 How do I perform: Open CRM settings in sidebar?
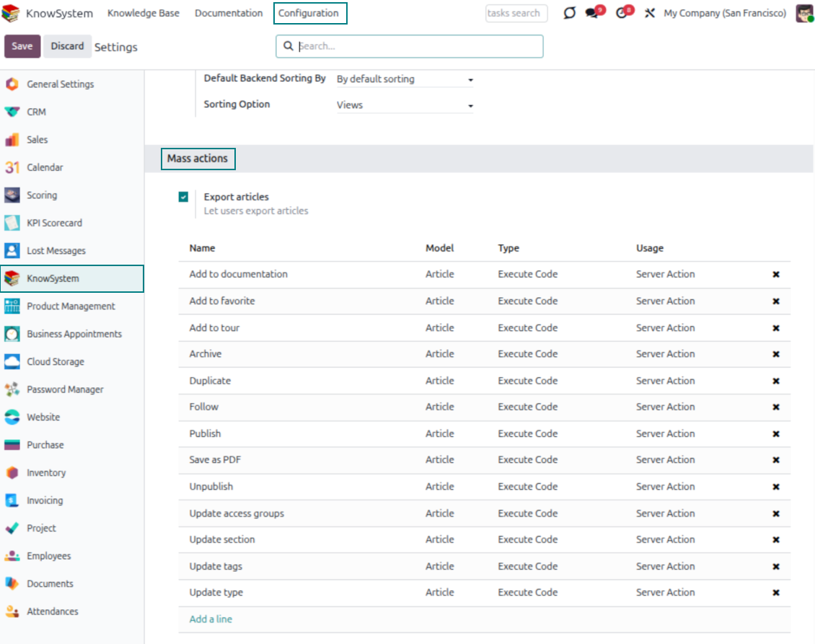[x=36, y=112]
